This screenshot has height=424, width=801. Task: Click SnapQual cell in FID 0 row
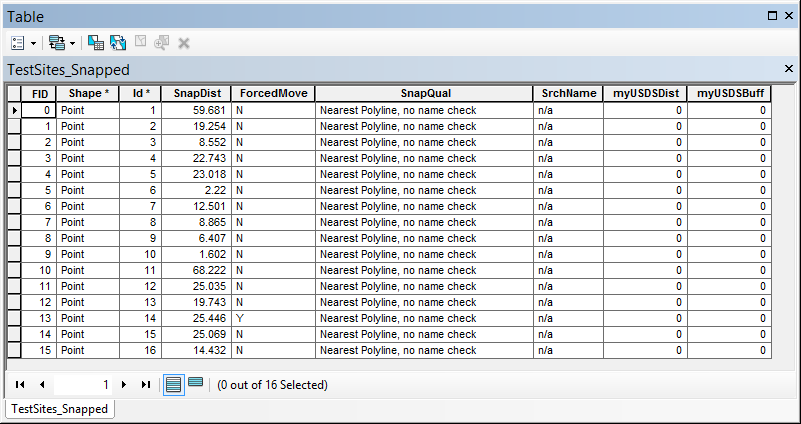(x=425, y=110)
